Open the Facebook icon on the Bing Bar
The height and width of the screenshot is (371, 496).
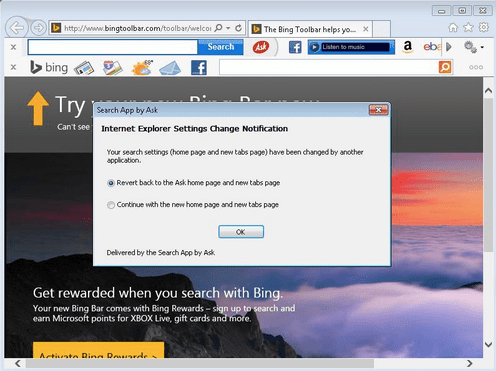click(199, 68)
